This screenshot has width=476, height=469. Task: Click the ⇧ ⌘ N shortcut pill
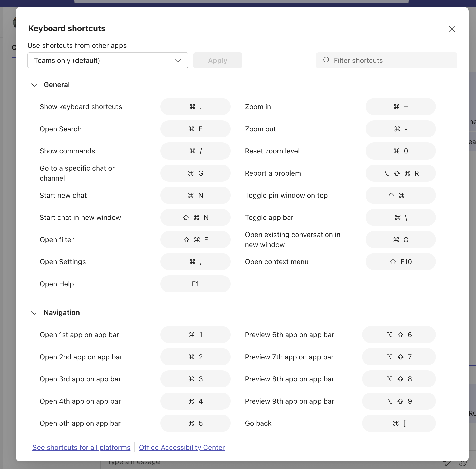pyautogui.click(x=195, y=217)
